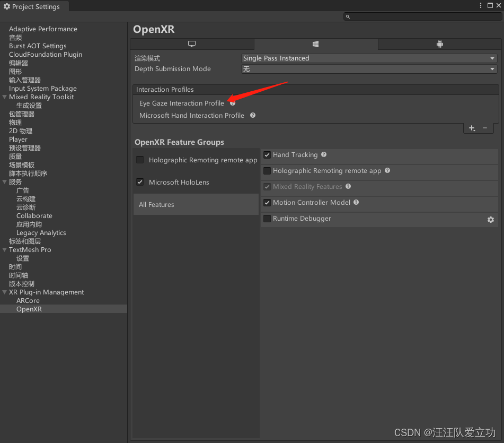Viewport: 504px width, 443px height.
Task: Enable Holographic Remoting remote app feature in right list
Action: coord(267,171)
